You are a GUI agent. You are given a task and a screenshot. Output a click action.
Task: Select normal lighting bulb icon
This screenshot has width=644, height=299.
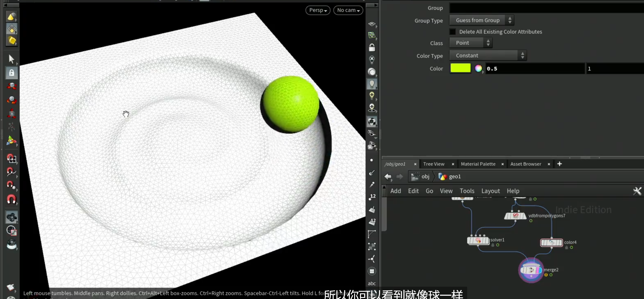[x=372, y=84]
